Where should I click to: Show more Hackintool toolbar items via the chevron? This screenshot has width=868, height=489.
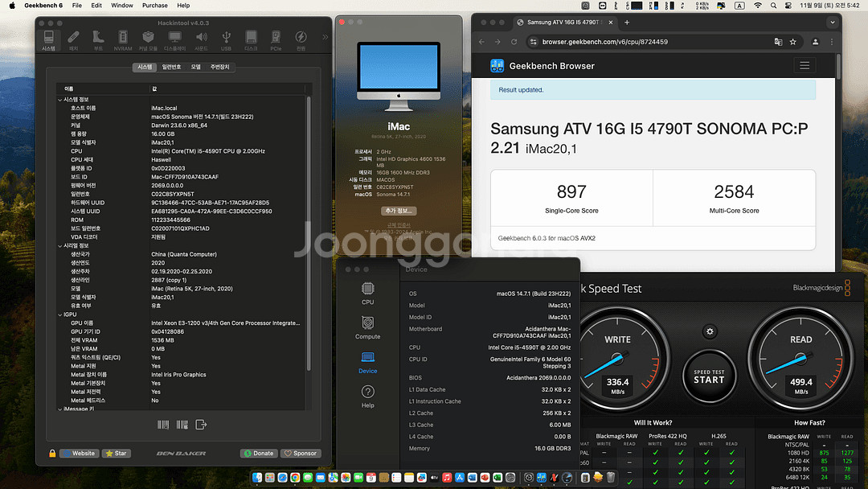pyautogui.click(x=325, y=37)
